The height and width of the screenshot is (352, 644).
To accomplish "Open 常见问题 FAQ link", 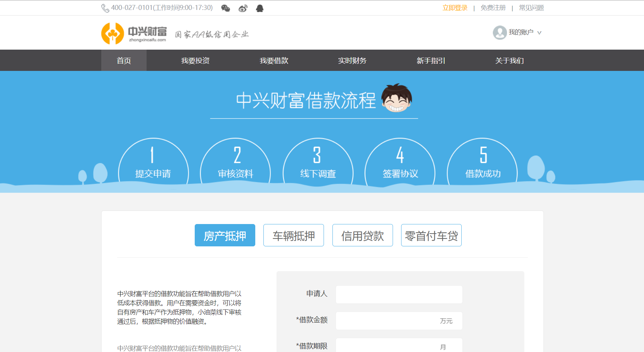I will tap(531, 8).
